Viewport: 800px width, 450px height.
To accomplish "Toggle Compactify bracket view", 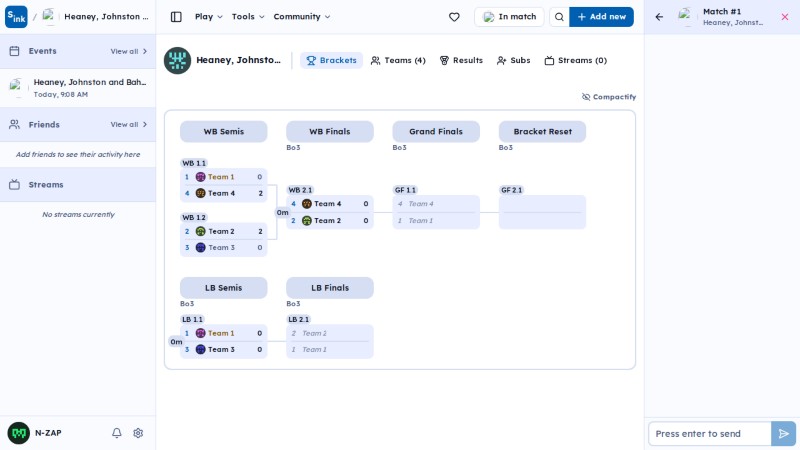I will [609, 97].
